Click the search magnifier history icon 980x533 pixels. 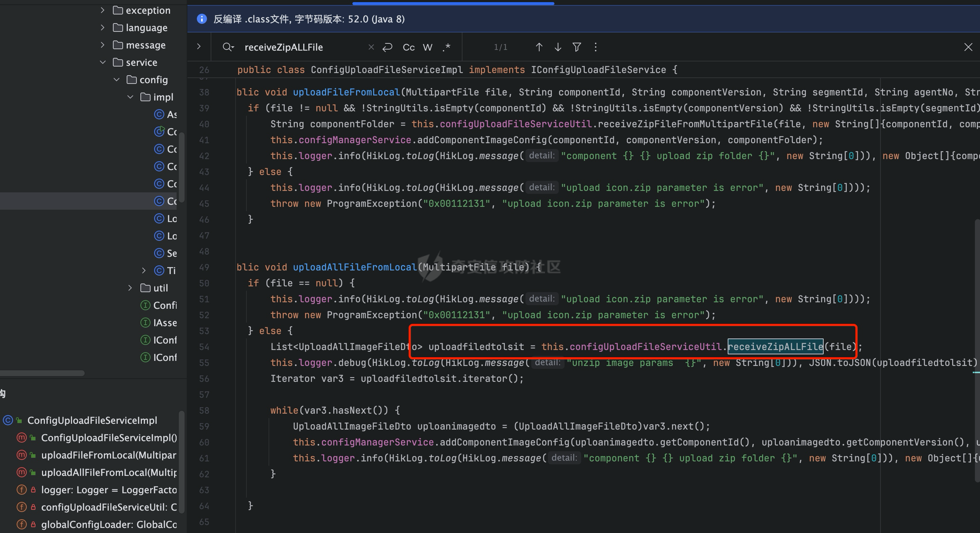pos(228,47)
